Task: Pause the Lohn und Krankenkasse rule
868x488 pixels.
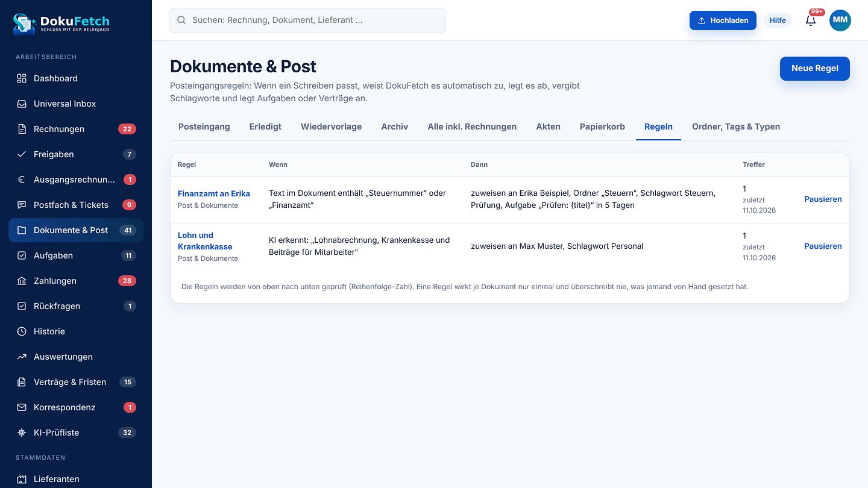Action: click(823, 246)
